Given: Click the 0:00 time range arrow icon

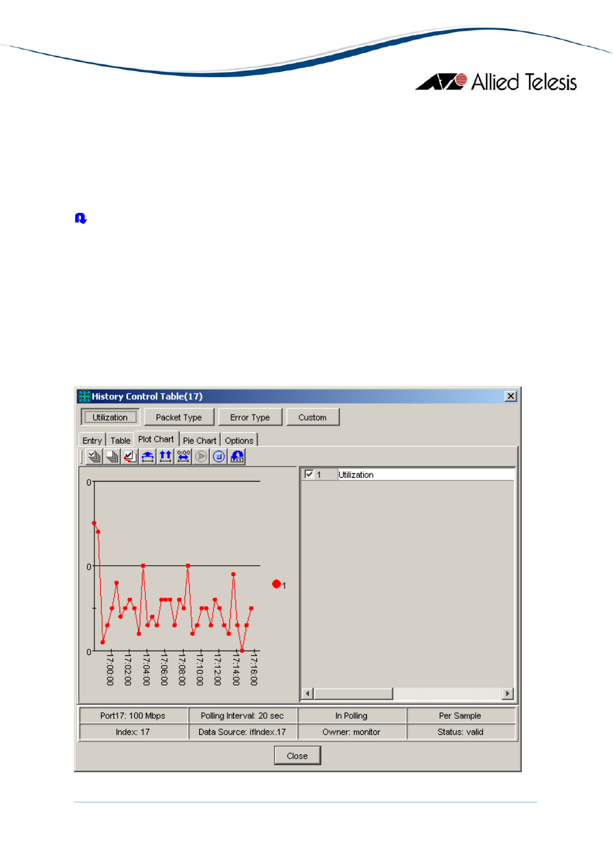Looking at the screenshot, I should [184, 457].
